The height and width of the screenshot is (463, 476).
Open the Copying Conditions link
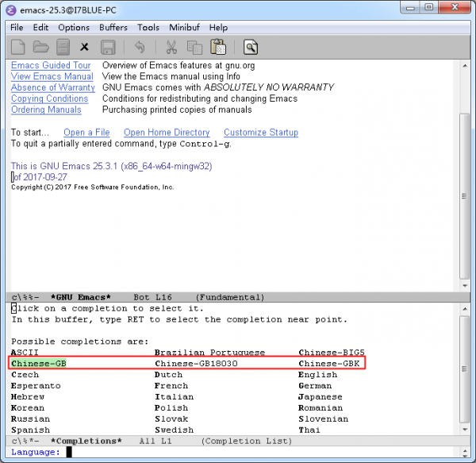point(50,98)
